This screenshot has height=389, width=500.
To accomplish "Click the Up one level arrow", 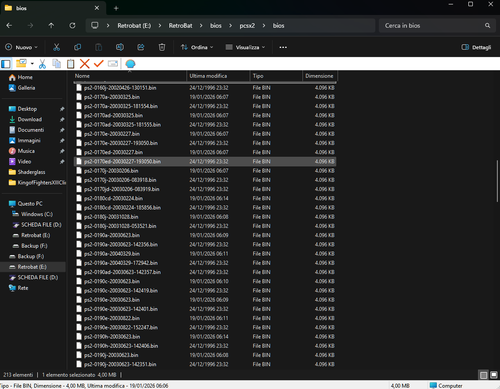I will click(51, 26).
